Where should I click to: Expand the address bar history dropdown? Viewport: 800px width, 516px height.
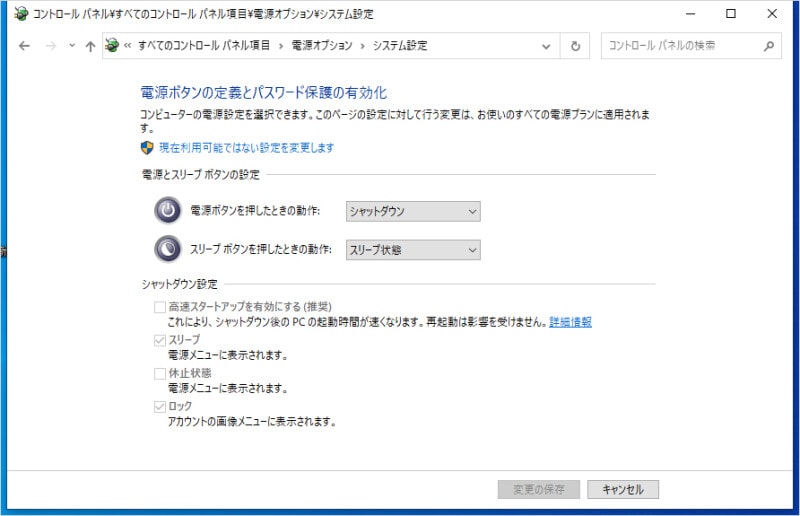pos(545,46)
